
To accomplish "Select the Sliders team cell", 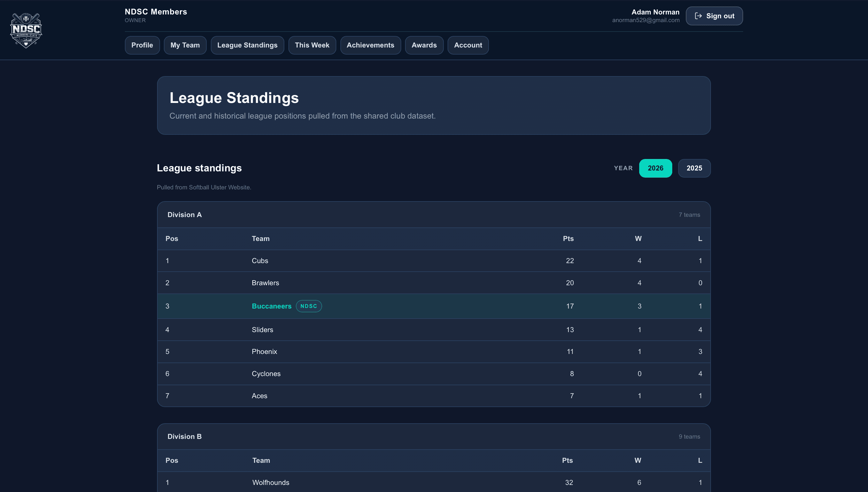I will [x=262, y=329].
